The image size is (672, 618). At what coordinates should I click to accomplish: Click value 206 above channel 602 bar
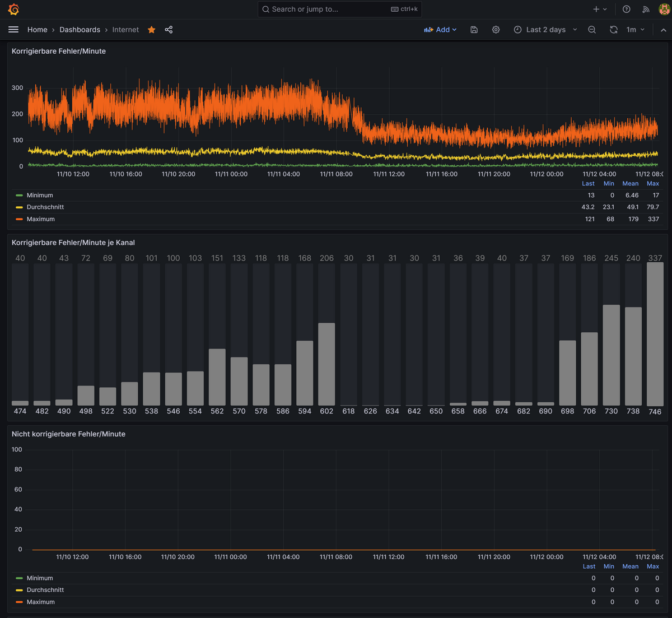(x=326, y=258)
